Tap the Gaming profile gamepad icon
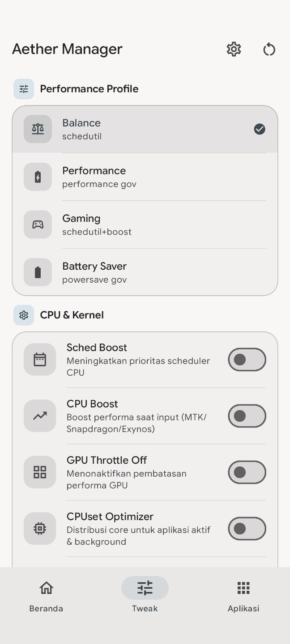Image resolution: width=290 pixels, height=644 pixels. pos(38,224)
